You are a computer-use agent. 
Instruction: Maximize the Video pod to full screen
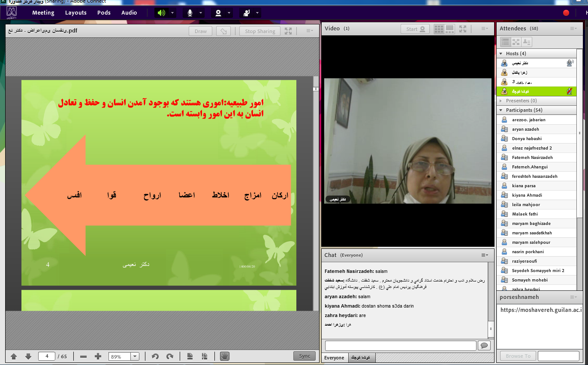(x=463, y=29)
